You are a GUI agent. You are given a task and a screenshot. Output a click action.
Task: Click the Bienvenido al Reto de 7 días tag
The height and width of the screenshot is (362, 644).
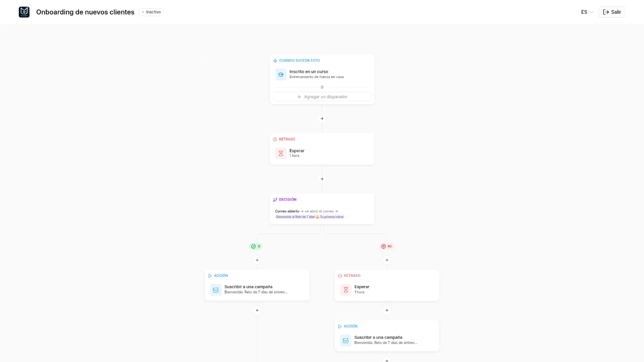(x=310, y=217)
